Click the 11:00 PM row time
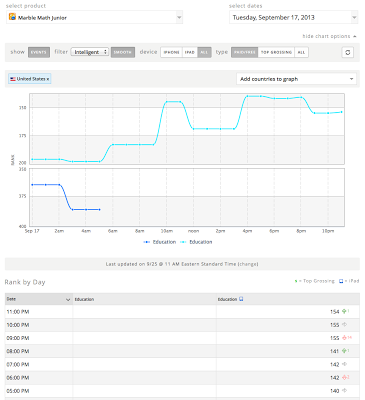 click(x=18, y=312)
